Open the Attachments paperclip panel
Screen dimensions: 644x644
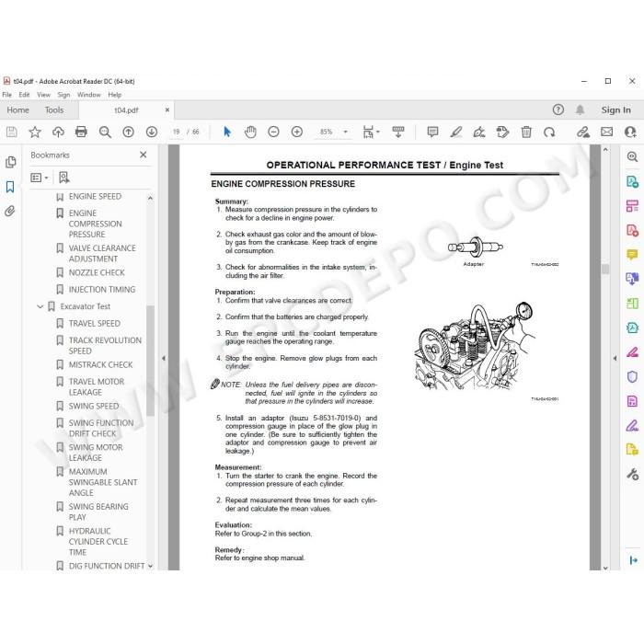[10, 211]
